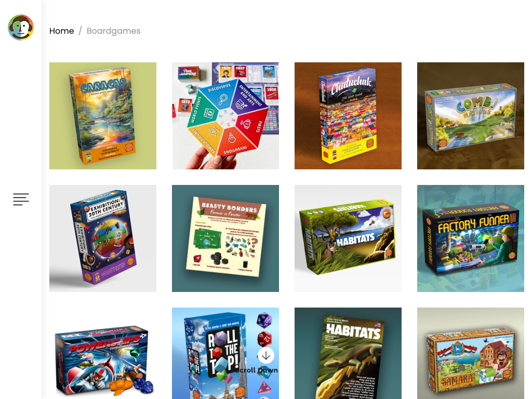532x399 pixels.
Task: Click the Scroll Down label
Action: (x=257, y=370)
